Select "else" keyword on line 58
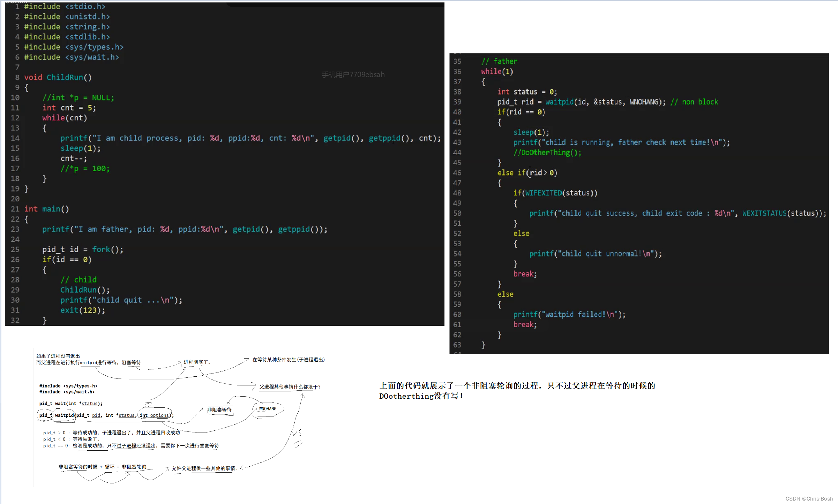The image size is (838, 504). pyautogui.click(x=505, y=294)
